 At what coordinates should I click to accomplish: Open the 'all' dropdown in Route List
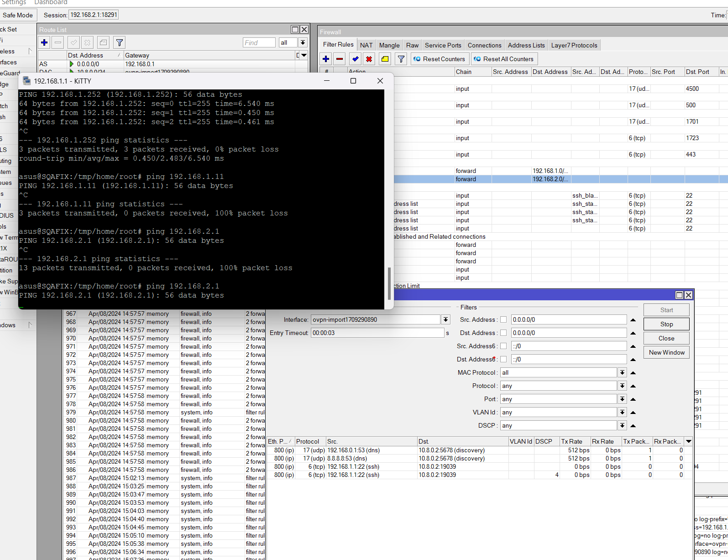(303, 42)
